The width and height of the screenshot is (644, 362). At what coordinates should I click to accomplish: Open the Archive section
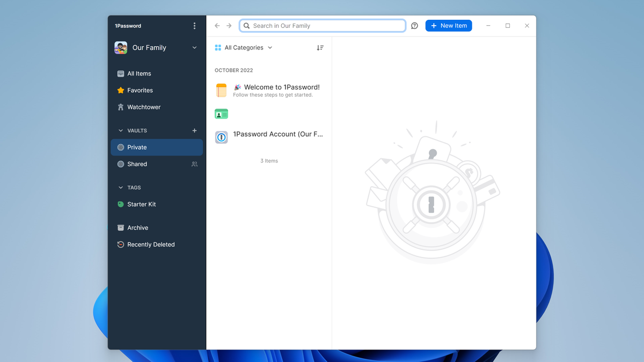137,227
